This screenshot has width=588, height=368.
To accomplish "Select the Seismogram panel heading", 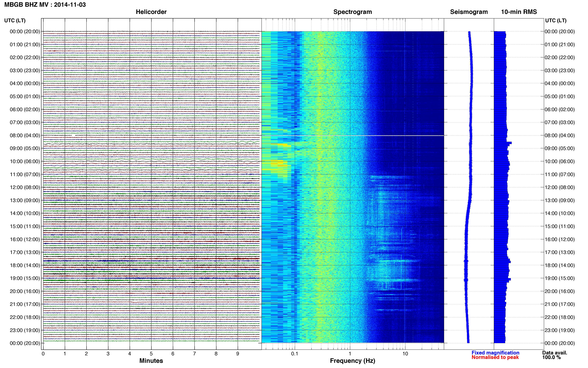I will (x=469, y=12).
